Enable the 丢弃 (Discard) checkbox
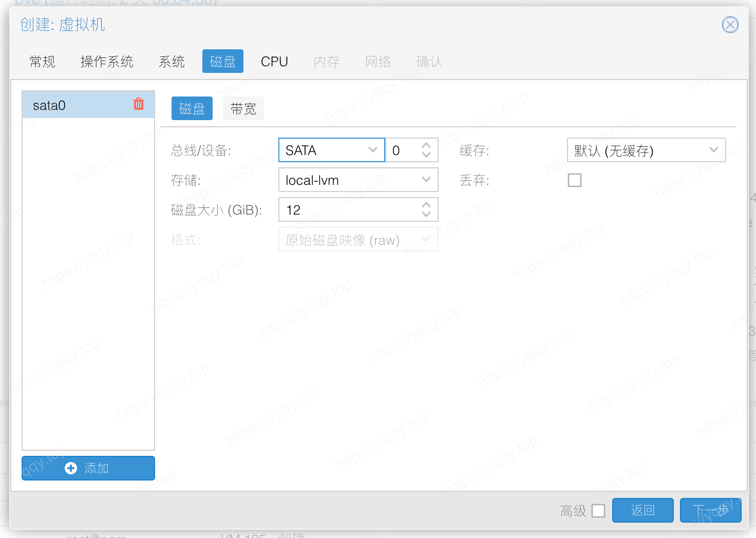The width and height of the screenshot is (756, 538). pos(575,180)
